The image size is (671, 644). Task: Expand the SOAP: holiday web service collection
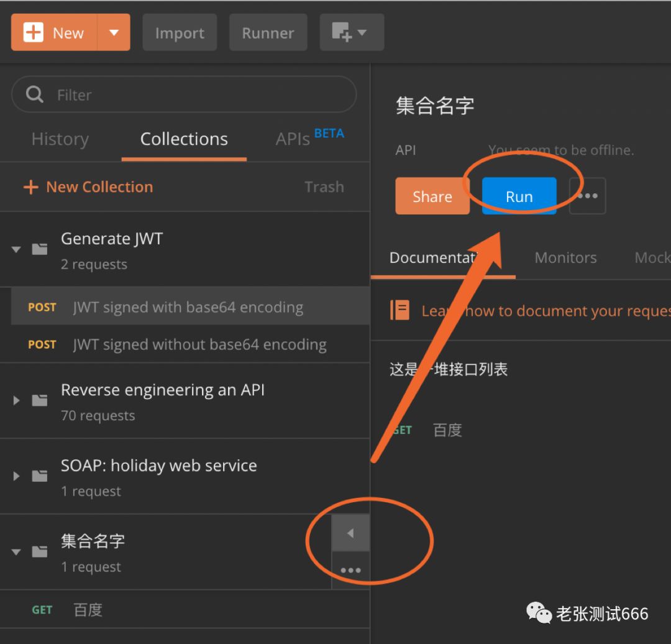tap(16, 476)
